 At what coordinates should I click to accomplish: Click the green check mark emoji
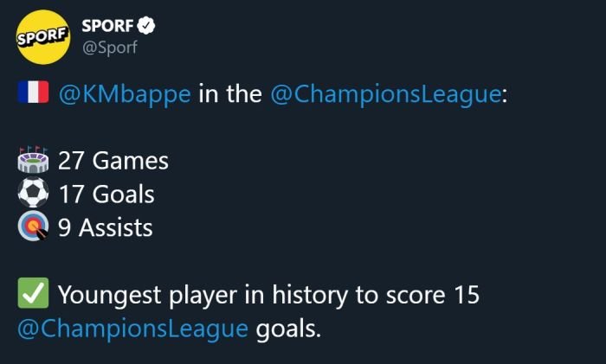coord(33,292)
